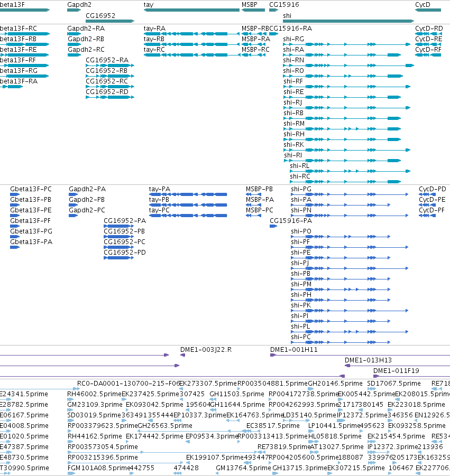Screen dimensions: 450x476
Task: Click EST label GH11503.5prime
Action: tap(237, 394)
